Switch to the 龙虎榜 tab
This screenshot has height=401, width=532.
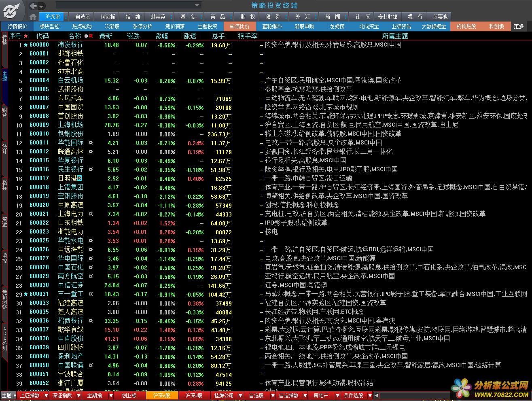point(337,26)
